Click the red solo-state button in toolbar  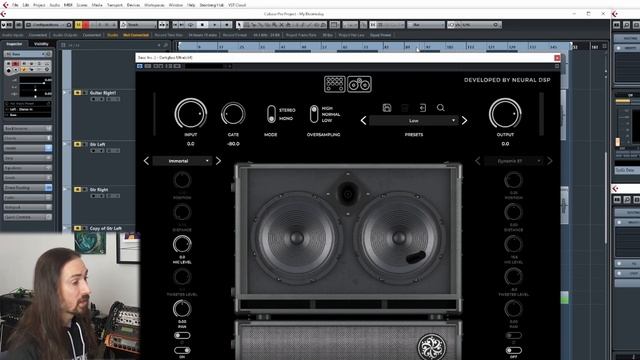(86, 25)
